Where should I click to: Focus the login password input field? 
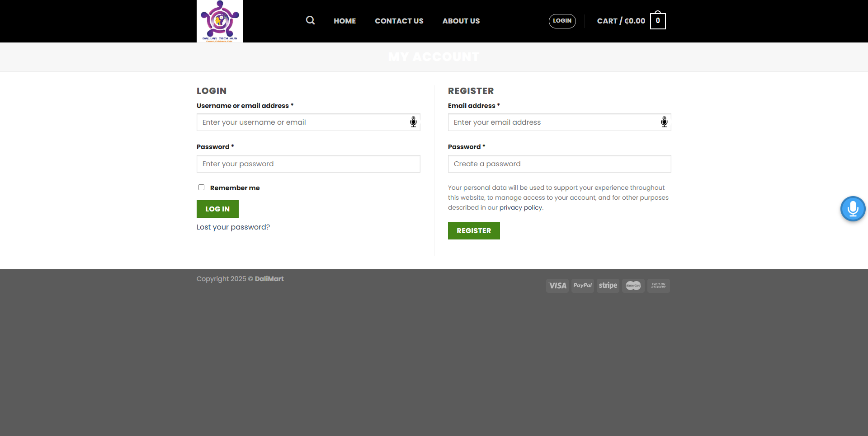coord(308,164)
